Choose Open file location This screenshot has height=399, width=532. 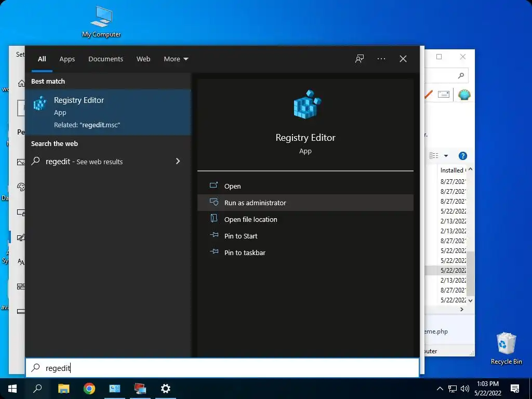305,219
